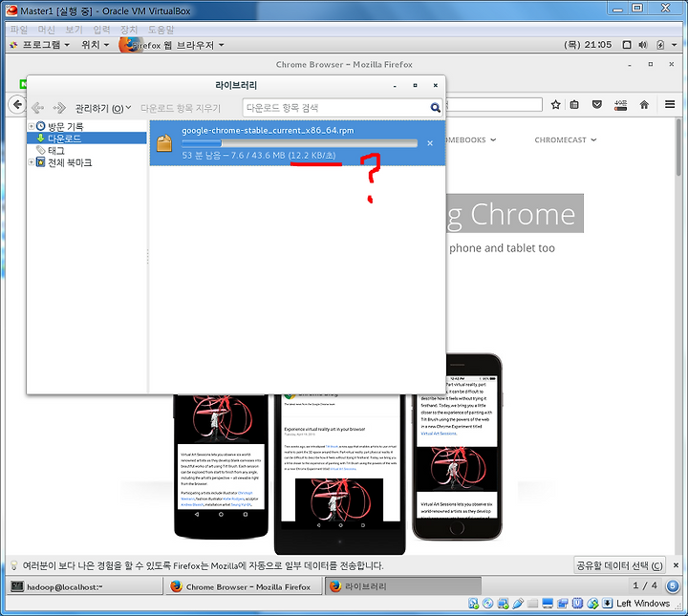This screenshot has height=616, width=688.
Task: Click the download progress toolbar icon
Action: (620, 105)
